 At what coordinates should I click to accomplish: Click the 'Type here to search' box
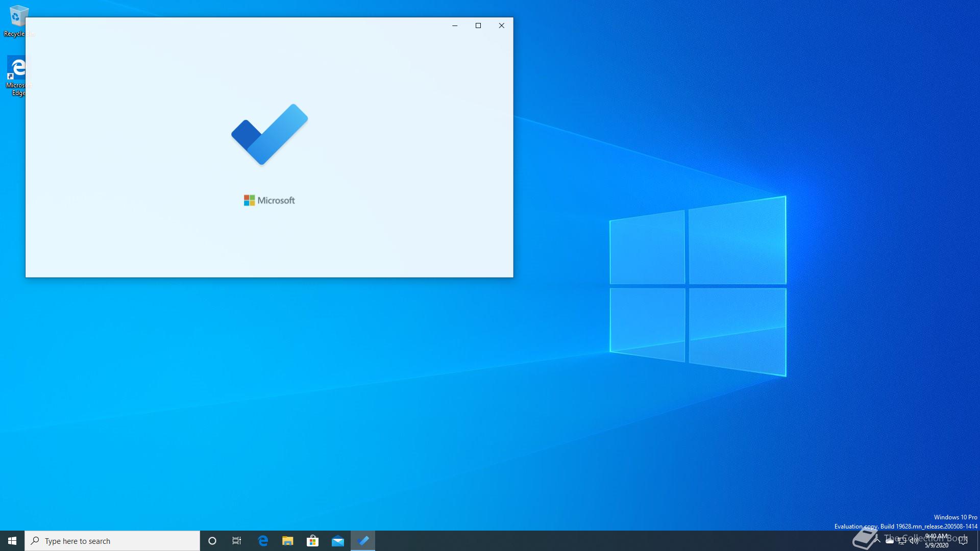(112, 541)
